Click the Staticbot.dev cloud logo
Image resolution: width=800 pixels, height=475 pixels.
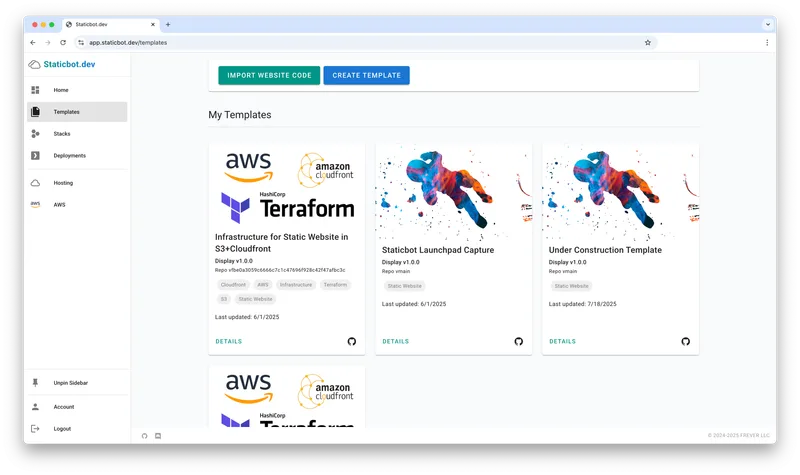(34, 64)
